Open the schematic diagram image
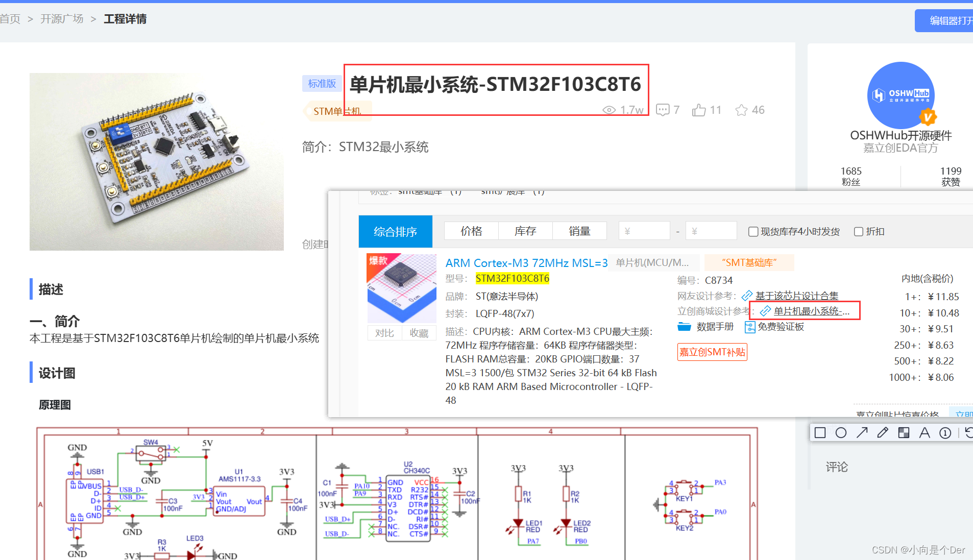973x560 pixels. 397,493
